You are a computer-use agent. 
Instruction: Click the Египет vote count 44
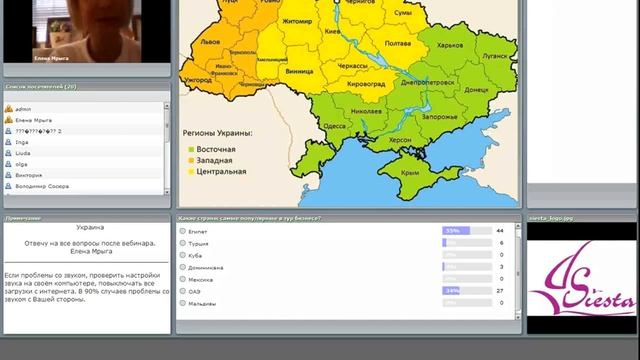click(500, 231)
